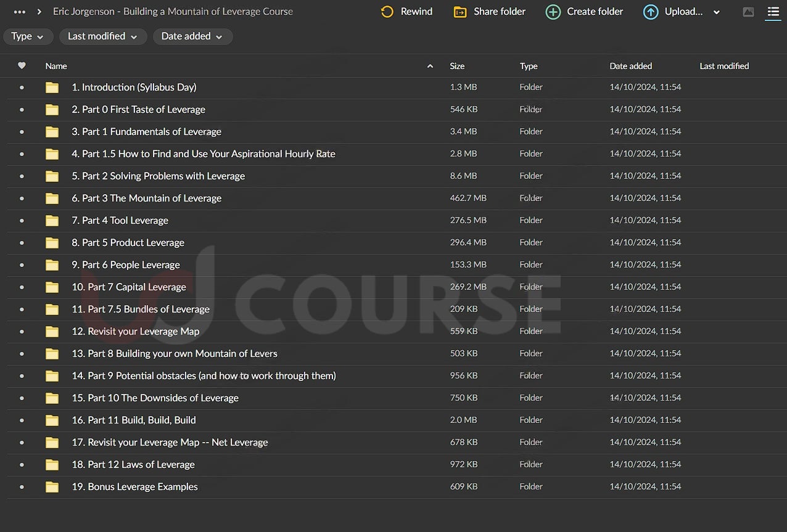Click the Share folder icon

[460, 12]
